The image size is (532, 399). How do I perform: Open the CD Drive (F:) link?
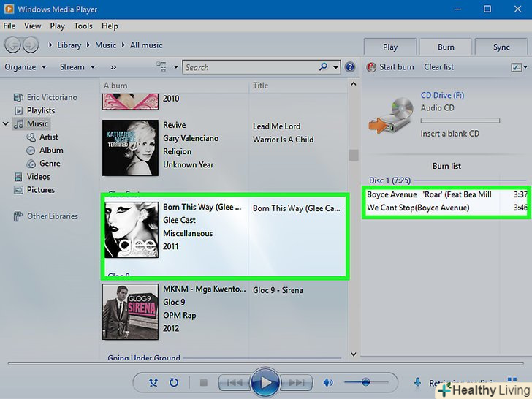(442, 95)
